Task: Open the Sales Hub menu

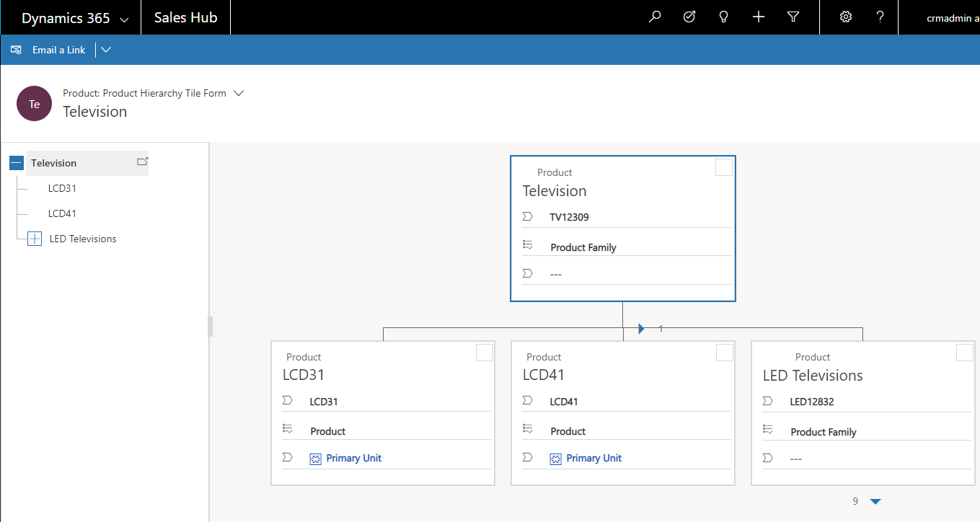Action: click(186, 18)
